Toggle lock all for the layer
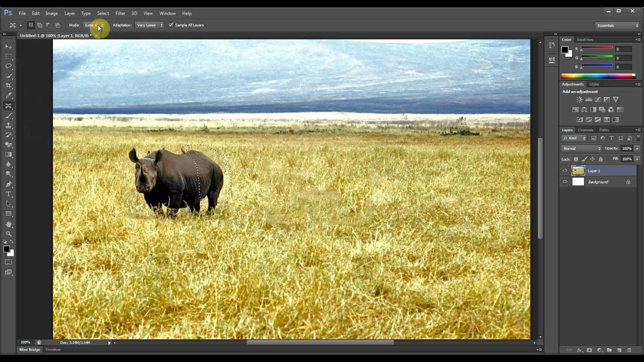Viewport: 644px width, 362px height. pyautogui.click(x=600, y=159)
